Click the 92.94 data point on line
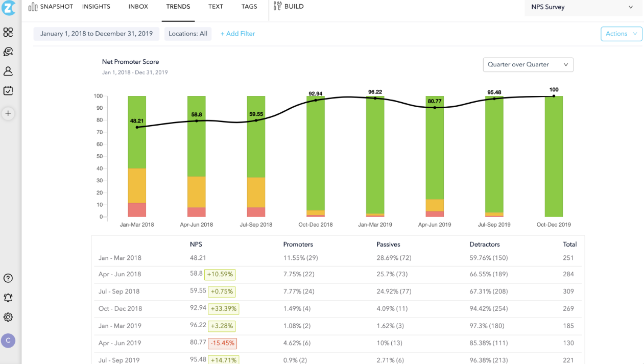This screenshot has height=364, width=644. coord(316,100)
